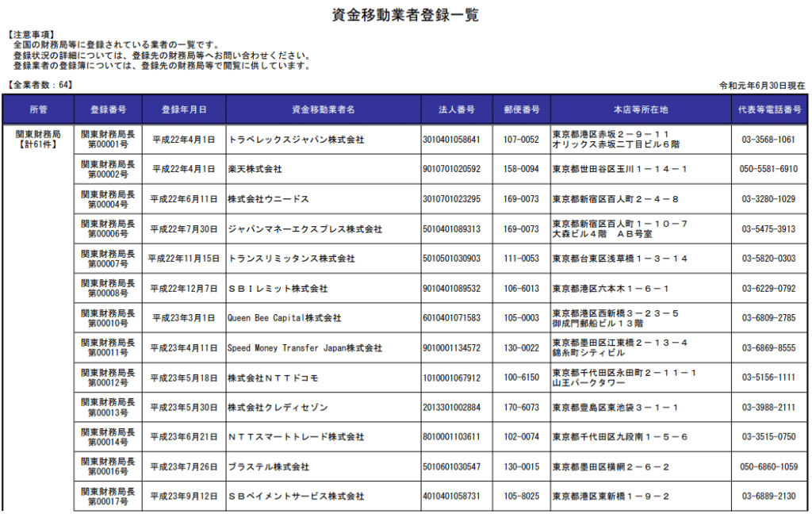Click the date 平成23年9月12日
Viewport: 812px width, 514px height.
pyautogui.click(x=184, y=497)
